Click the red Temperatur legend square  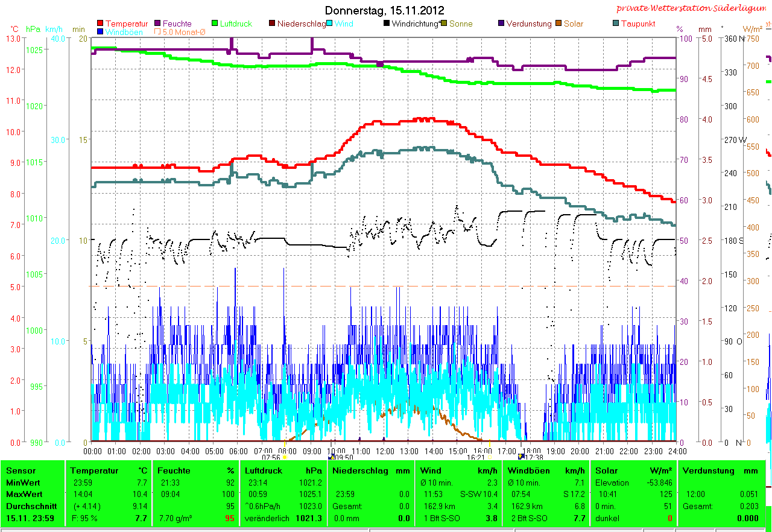tap(100, 24)
